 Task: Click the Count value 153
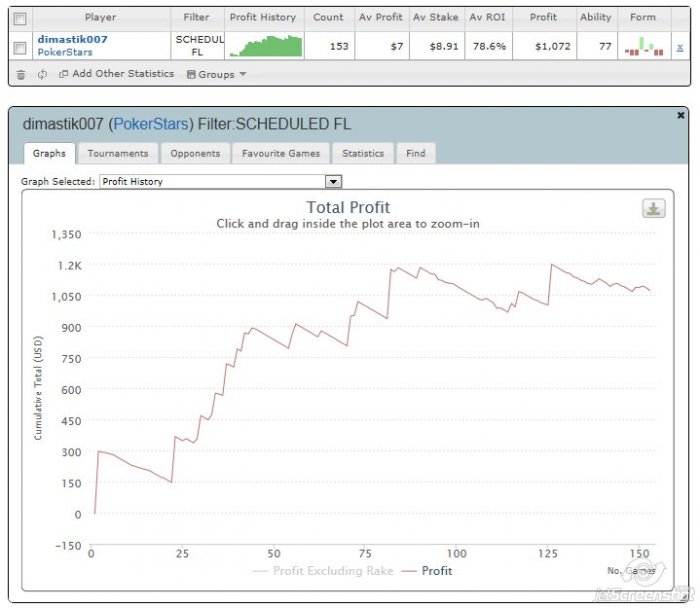339,46
